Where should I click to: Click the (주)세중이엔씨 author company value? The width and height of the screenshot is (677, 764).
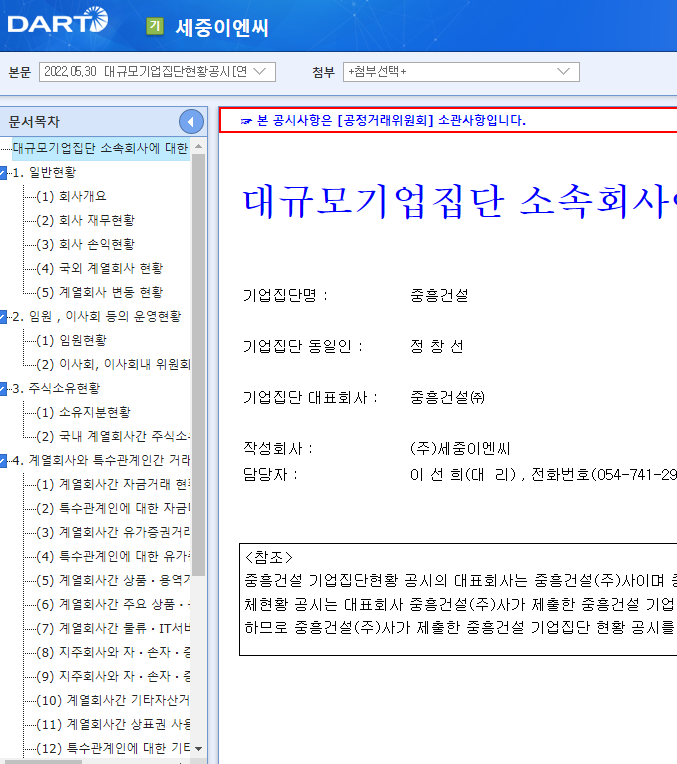(x=460, y=448)
